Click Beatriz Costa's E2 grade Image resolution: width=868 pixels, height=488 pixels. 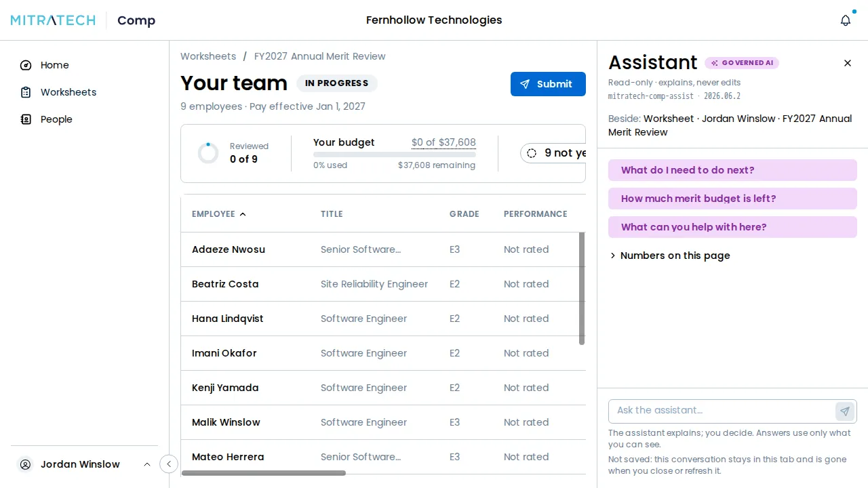(x=455, y=284)
